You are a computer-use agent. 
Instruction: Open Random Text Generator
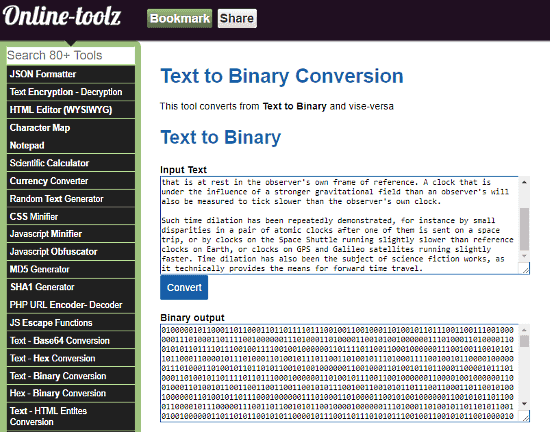point(71,199)
